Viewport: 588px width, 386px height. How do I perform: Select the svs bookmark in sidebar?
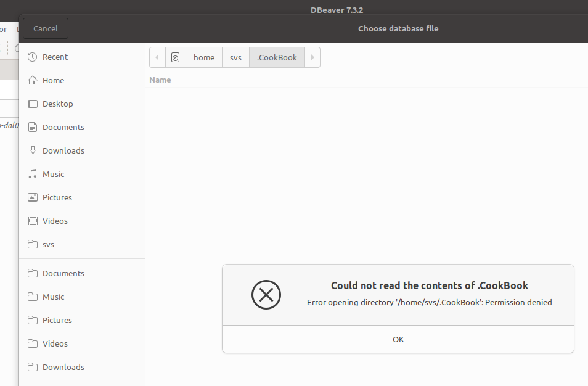point(82,245)
